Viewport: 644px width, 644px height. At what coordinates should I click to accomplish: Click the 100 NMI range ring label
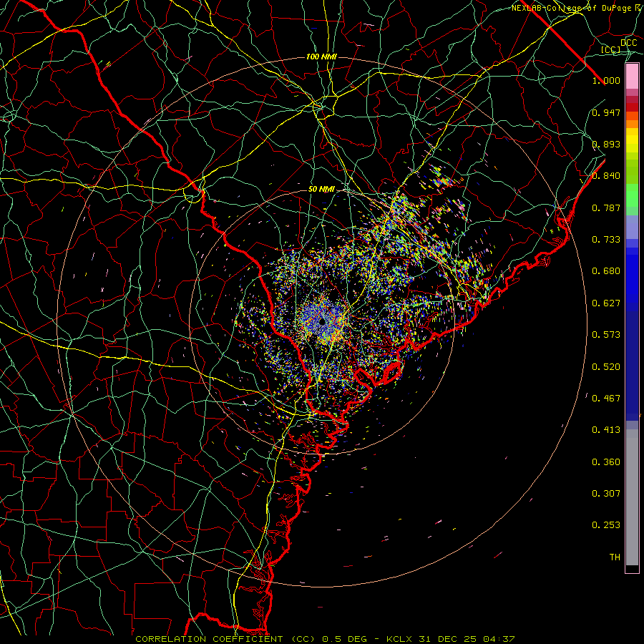click(x=321, y=57)
